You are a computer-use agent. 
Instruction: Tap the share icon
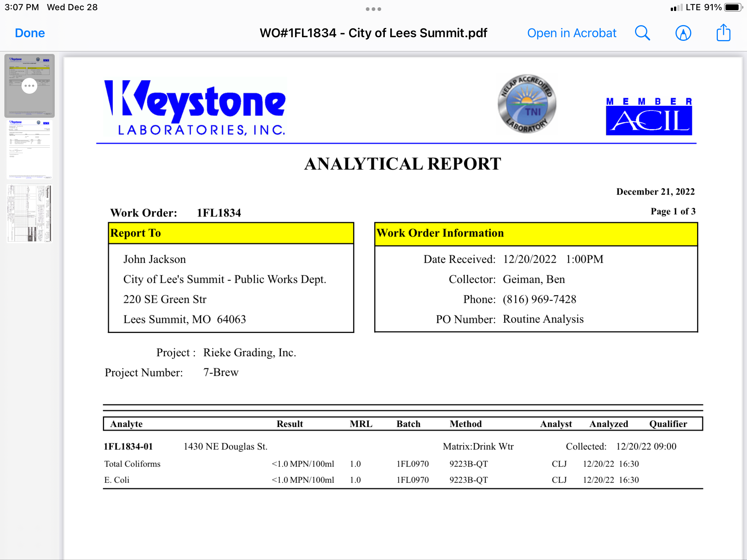click(x=723, y=32)
